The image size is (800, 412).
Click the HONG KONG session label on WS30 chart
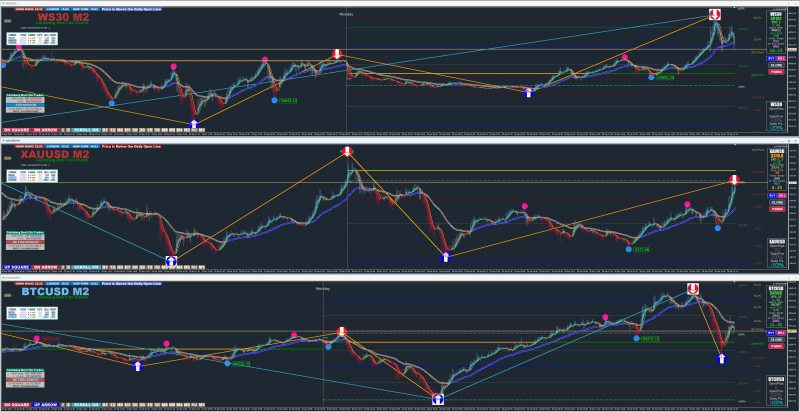pos(28,9)
